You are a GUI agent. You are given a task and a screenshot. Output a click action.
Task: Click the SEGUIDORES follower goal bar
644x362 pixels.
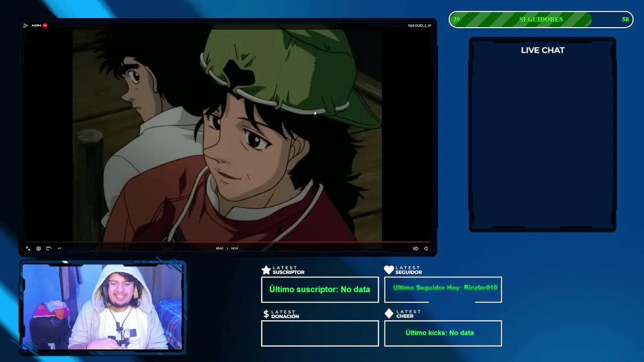point(541,20)
